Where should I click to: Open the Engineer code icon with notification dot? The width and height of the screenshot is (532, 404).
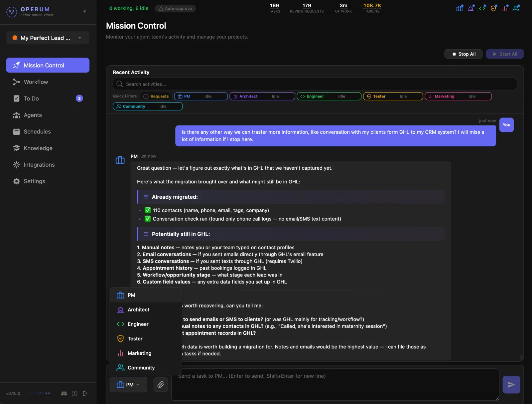point(482,8)
